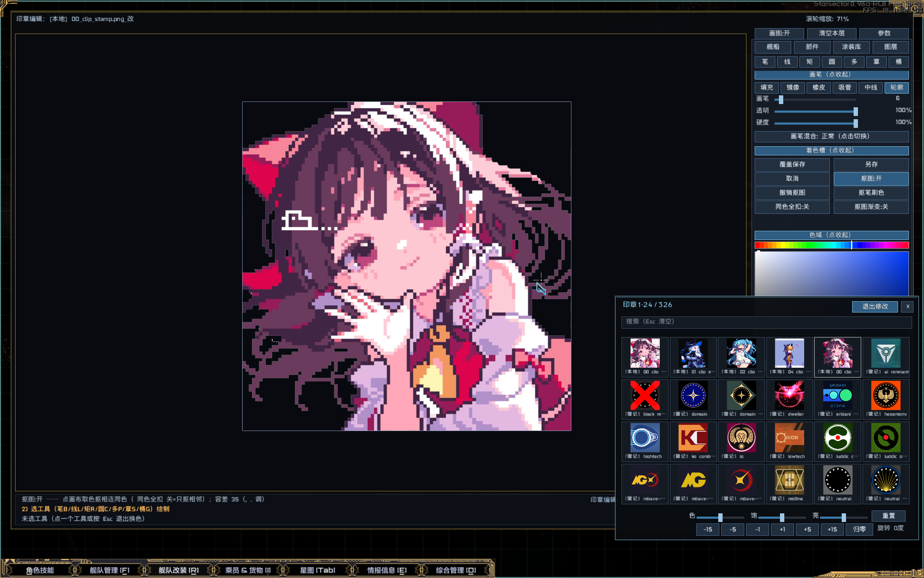This screenshot has width=924, height=578.
Task: Toggle the 镜像 mirror brush option
Action: tap(793, 87)
